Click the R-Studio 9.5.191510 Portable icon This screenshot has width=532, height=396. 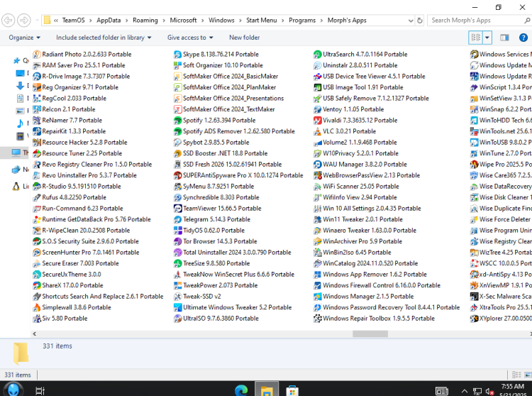[x=37, y=187]
